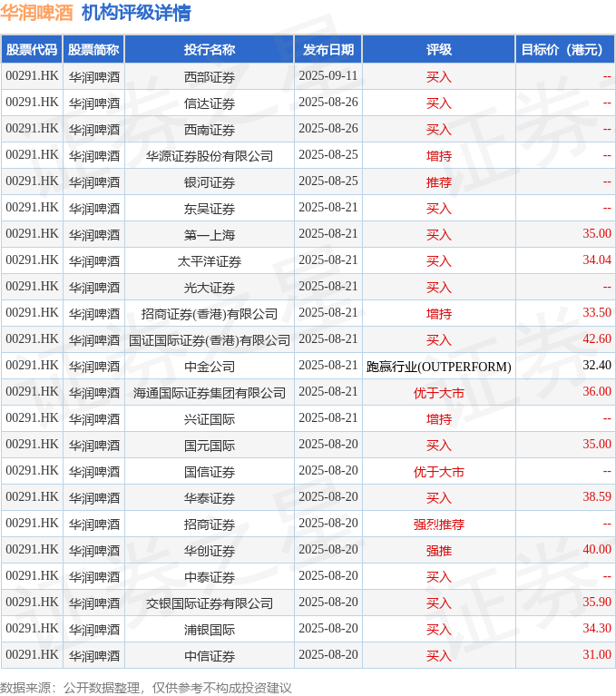The height and width of the screenshot is (696, 616).
Task: Click 国证国际证券(香港)有限公司 cell
Action: [210, 340]
